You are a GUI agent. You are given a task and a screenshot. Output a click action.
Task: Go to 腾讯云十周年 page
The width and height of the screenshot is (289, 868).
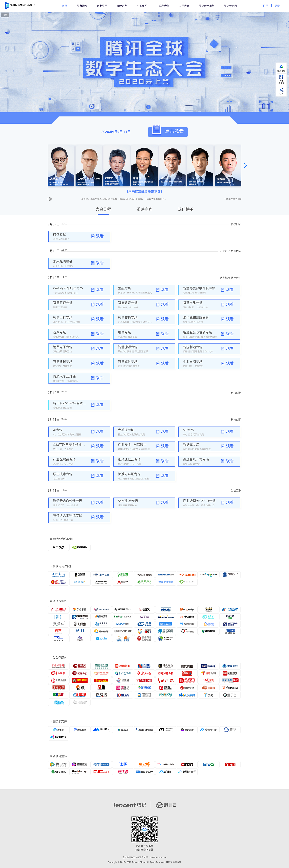[207, 6]
